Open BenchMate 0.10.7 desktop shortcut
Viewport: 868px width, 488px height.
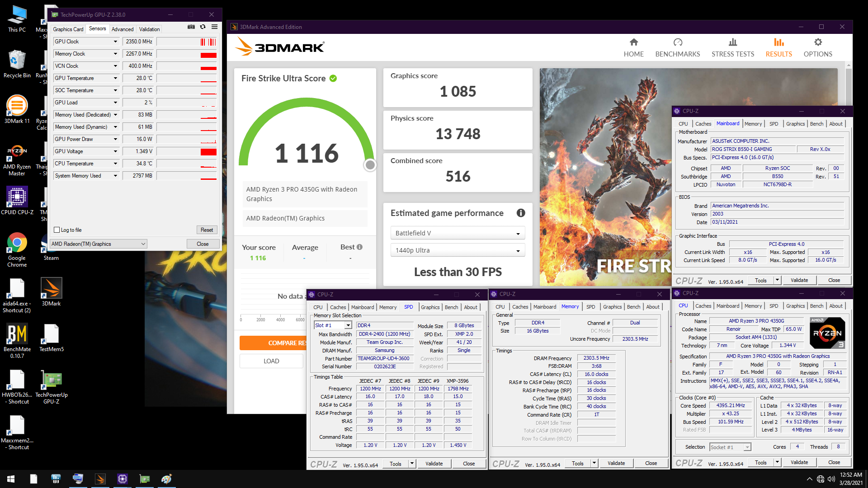(x=17, y=341)
